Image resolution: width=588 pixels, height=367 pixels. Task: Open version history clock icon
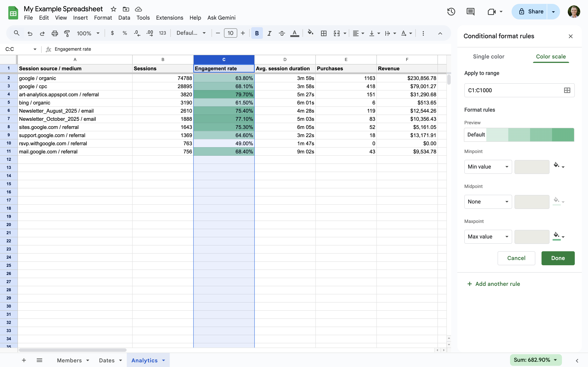click(451, 12)
